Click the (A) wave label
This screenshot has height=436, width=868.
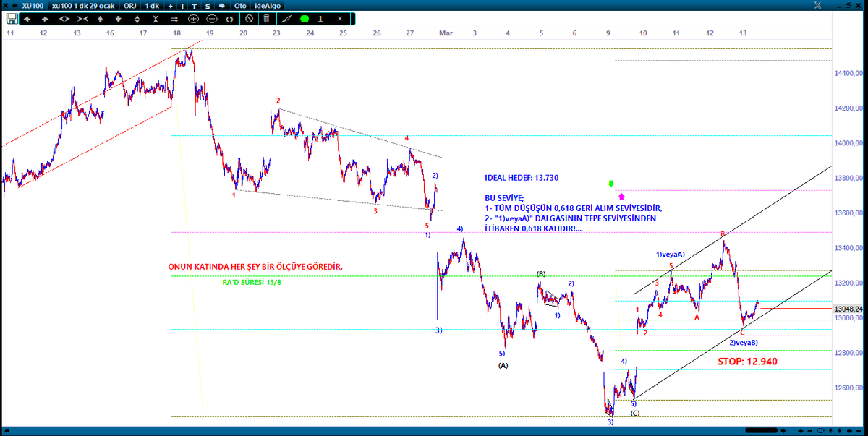click(x=503, y=365)
